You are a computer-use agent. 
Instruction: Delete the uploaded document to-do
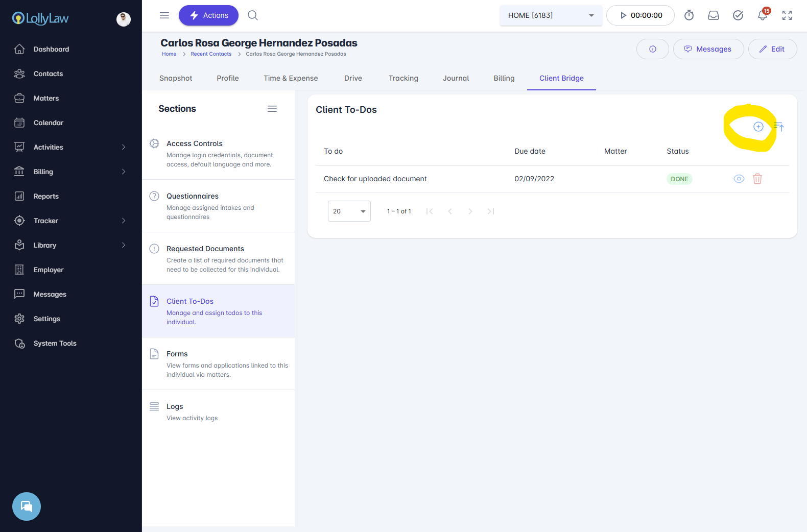coord(757,179)
